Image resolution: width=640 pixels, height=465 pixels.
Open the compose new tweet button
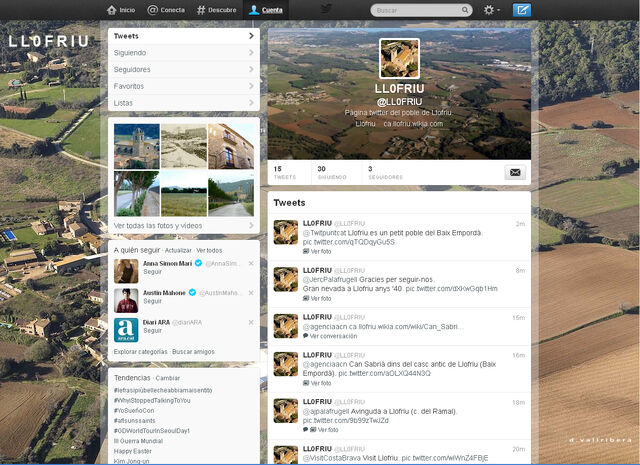522,10
